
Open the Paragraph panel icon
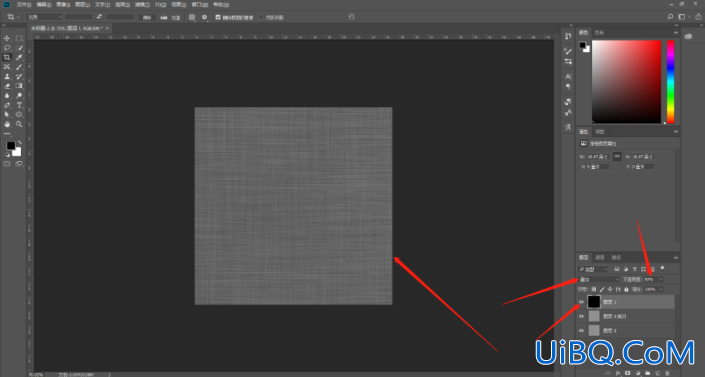(x=568, y=86)
